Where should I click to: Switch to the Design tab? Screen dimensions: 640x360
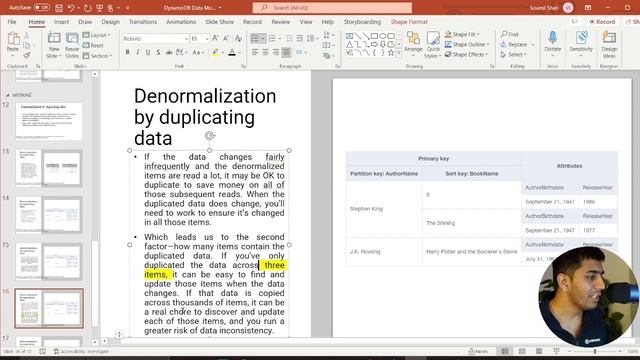[110, 22]
